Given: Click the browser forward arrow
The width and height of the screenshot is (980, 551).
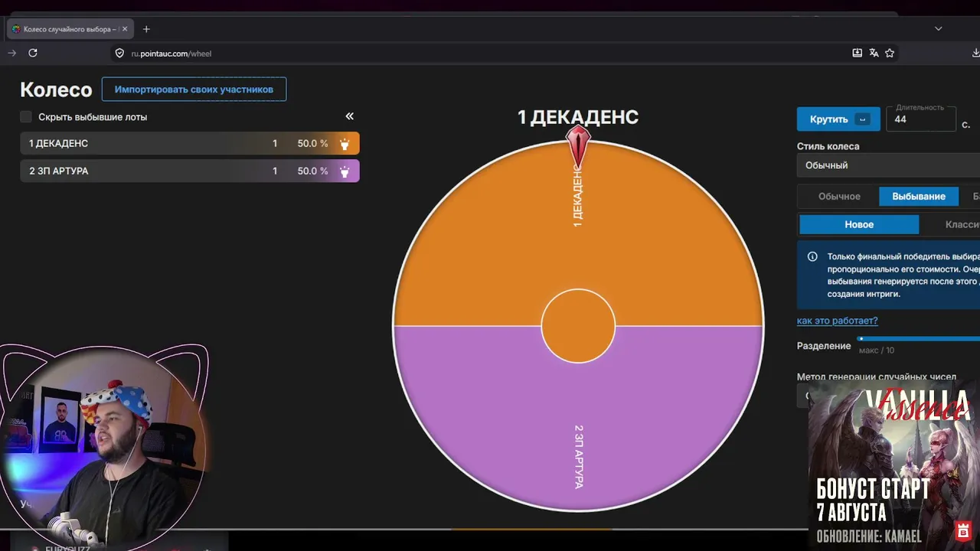Looking at the screenshot, I should [x=11, y=53].
